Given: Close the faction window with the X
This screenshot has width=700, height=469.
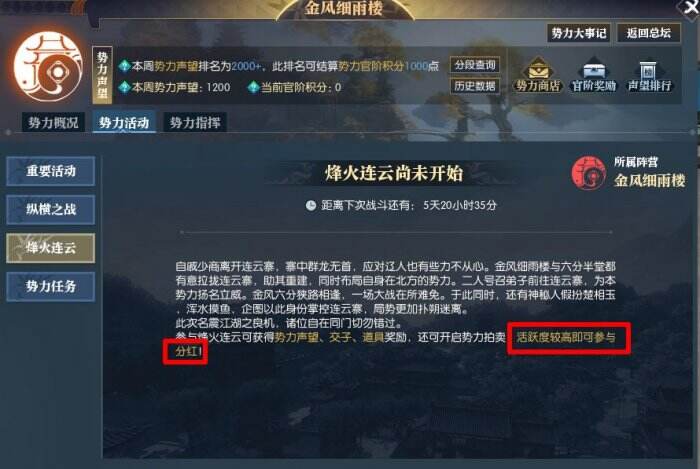Looking at the screenshot, I should coord(690,8).
